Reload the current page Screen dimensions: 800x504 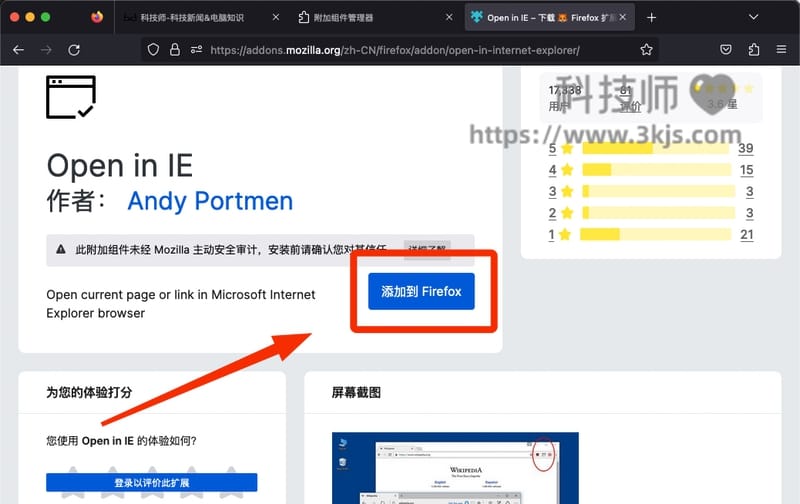(74, 49)
